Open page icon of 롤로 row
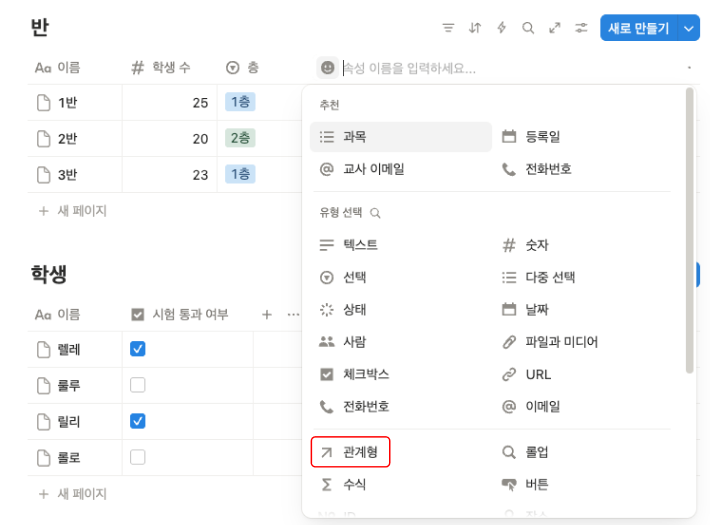This screenshot has height=525, width=710. coord(43,458)
